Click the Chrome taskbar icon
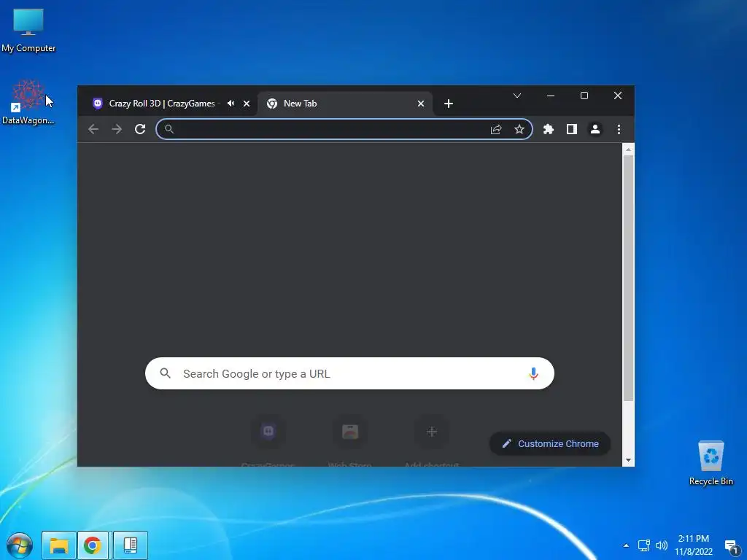The image size is (747, 560). pyautogui.click(x=93, y=545)
